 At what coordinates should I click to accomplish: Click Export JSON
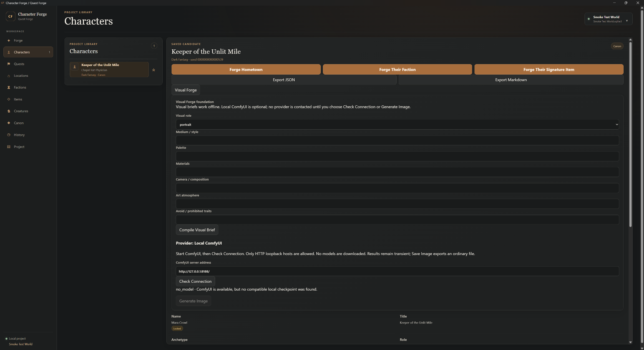[x=284, y=80]
